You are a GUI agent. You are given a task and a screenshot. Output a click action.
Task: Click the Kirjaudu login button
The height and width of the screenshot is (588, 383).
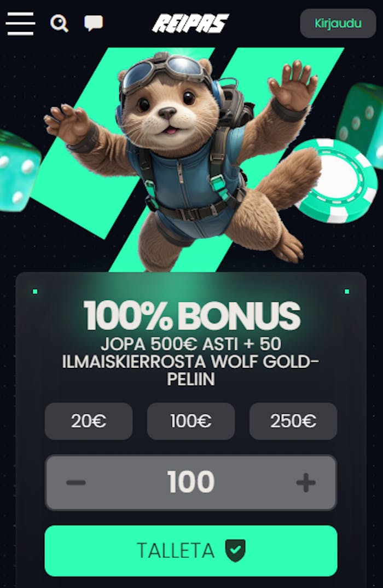tap(338, 23)
